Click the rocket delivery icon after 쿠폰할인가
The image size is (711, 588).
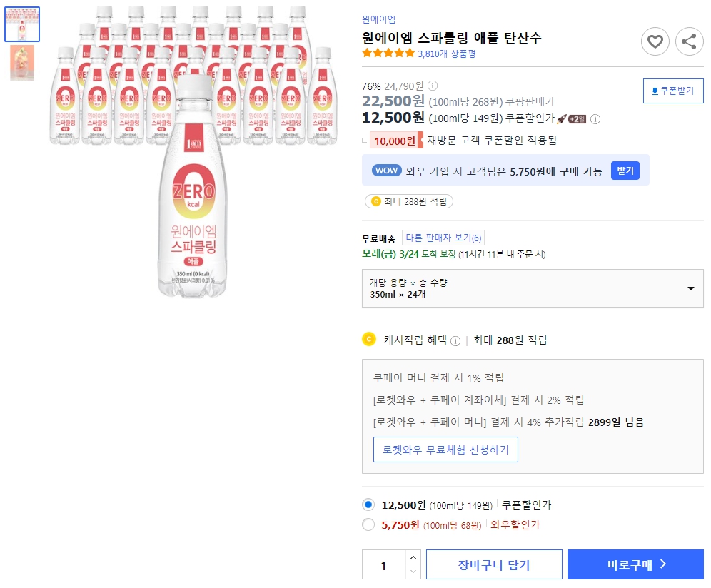coord(563,119)
